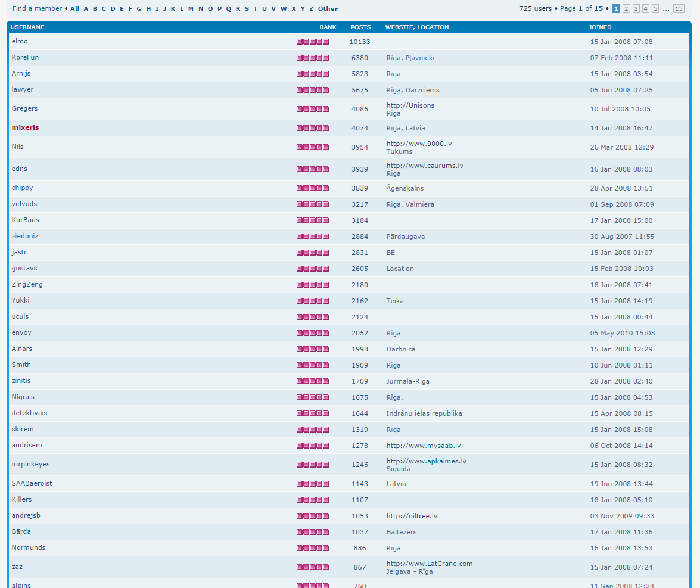Filter members starting with S
The width and height of the screenshot is (700, 588).
tap(247, 8)
